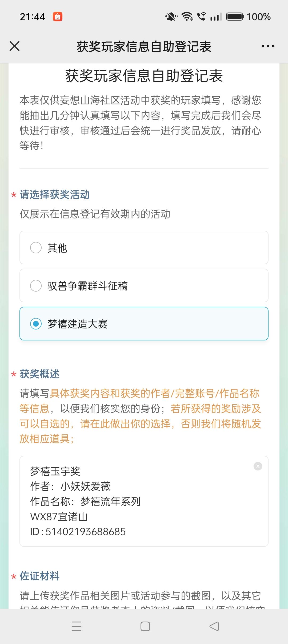
Task: Clear the 获奖概述 text box with x icon
Action: click(258, 466)
